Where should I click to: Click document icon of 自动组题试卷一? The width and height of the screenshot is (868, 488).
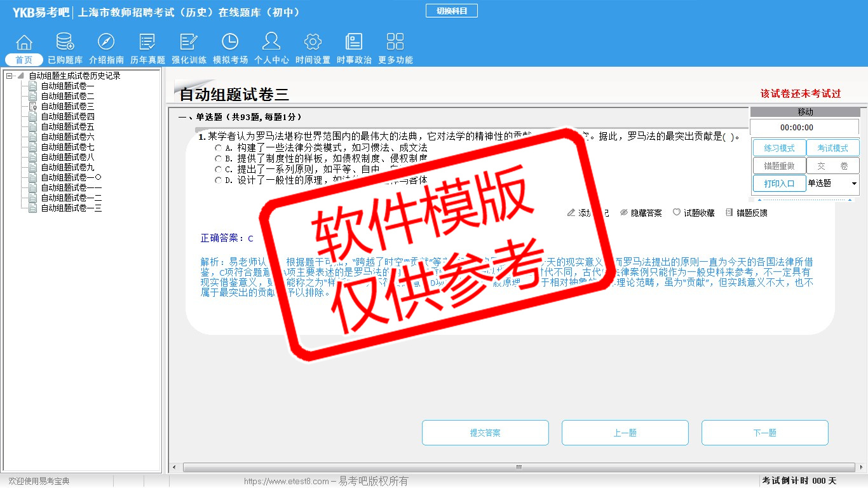[x=33, y=86]
